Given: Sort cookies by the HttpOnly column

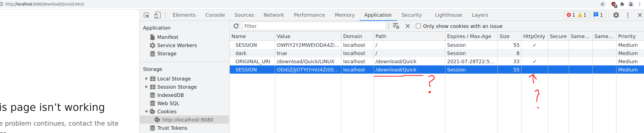Looking at the screenshot, I should coord(535,36).
